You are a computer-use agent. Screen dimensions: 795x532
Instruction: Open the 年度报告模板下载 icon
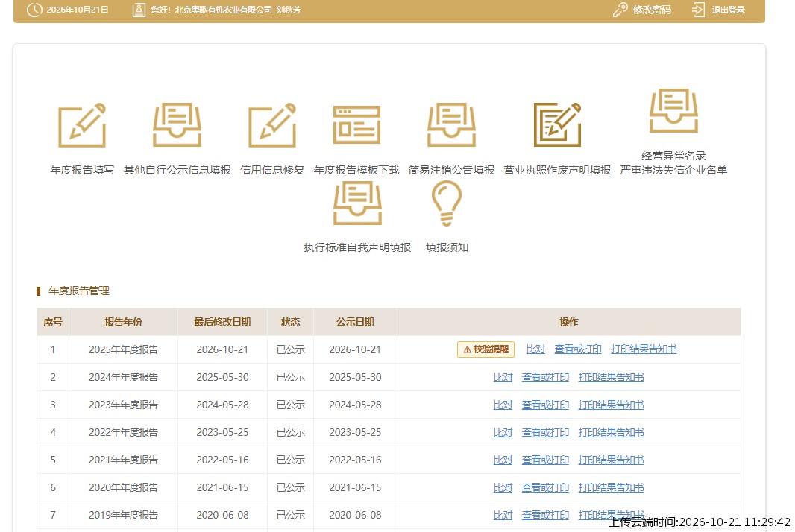356,124
